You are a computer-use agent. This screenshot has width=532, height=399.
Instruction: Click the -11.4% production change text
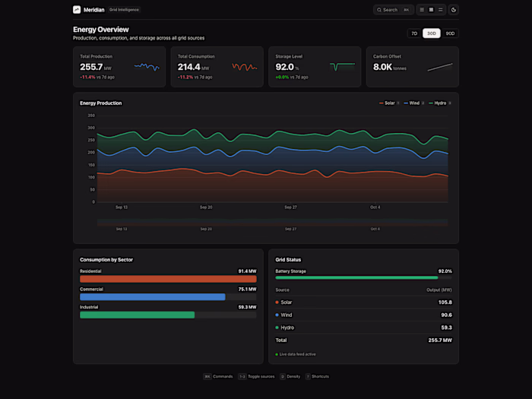point(87,77)
